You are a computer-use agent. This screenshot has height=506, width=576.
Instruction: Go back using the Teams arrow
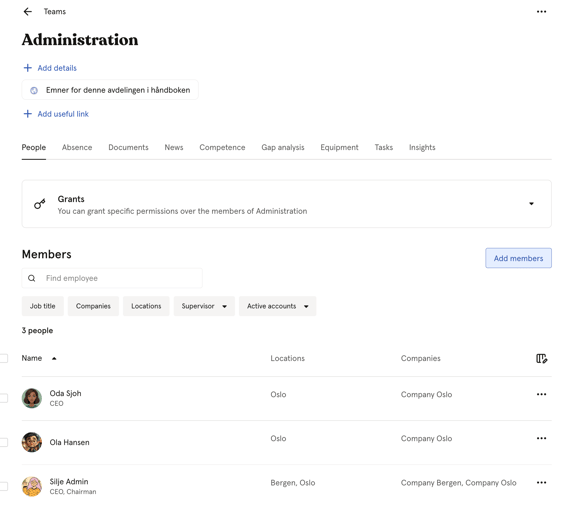coord(28,12)
